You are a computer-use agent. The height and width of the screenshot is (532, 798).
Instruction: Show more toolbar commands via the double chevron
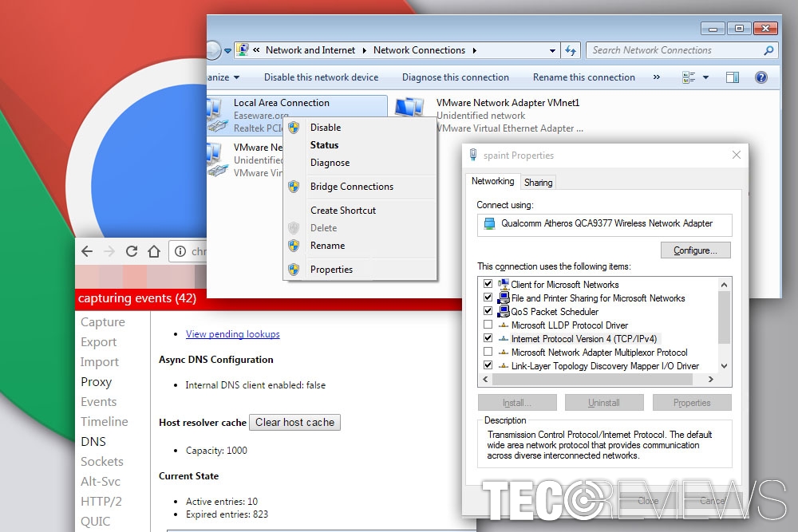657,77
